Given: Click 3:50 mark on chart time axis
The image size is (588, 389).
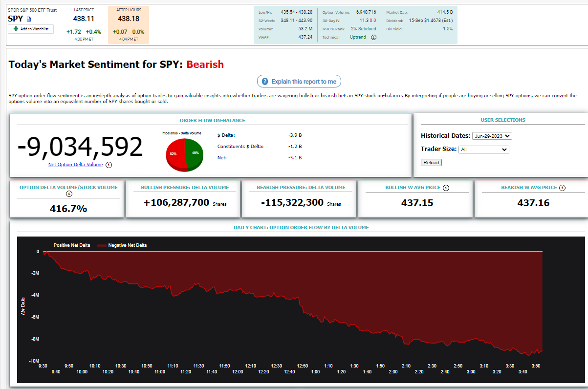Looking at the screenshot, I should pos(536,366).
